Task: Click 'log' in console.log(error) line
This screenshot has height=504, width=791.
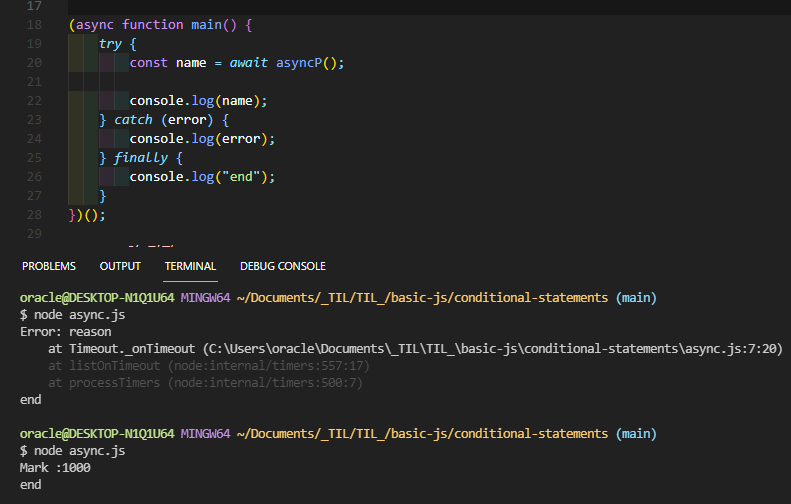Action: pyautogui.click(x=203, y=139)
